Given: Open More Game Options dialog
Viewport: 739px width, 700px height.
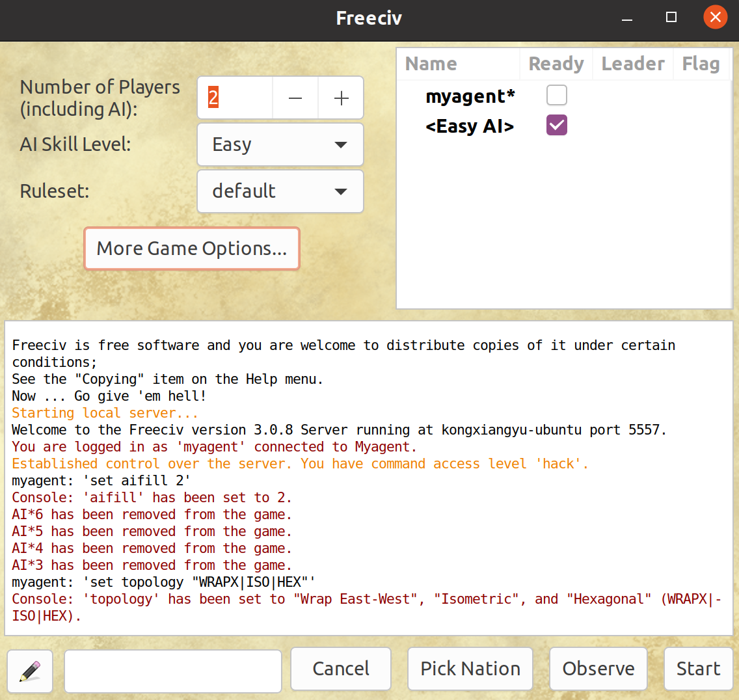Looking at the screenshot, I should 192,249.
